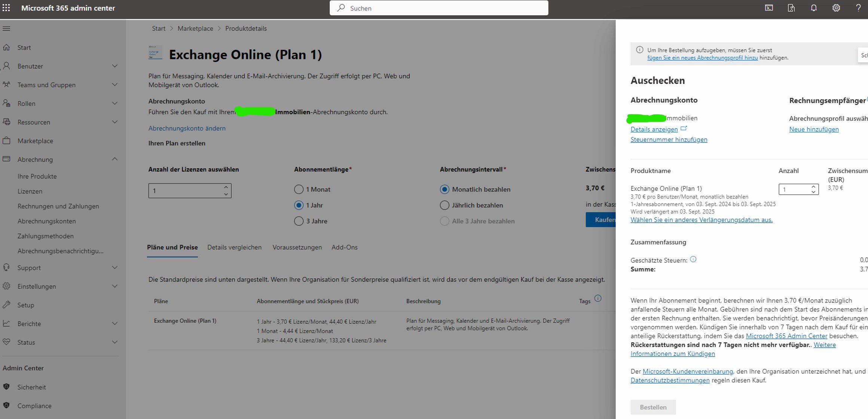Open the help question mark icon

858,8
